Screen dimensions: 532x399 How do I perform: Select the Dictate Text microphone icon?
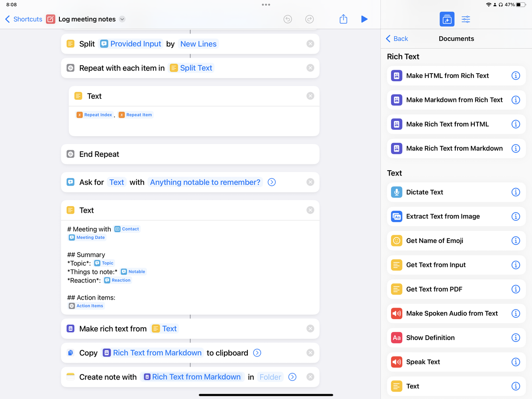tap(396, 192)
